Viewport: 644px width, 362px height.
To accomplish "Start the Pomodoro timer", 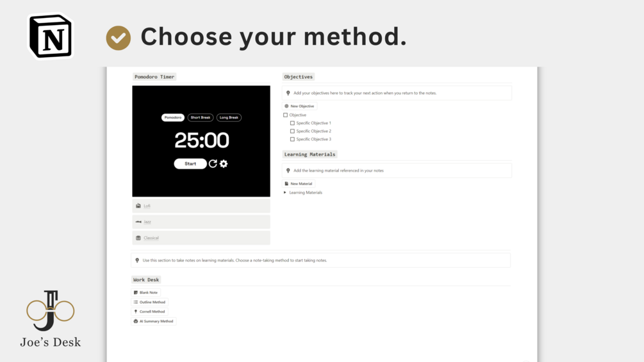I will (190, 164).
